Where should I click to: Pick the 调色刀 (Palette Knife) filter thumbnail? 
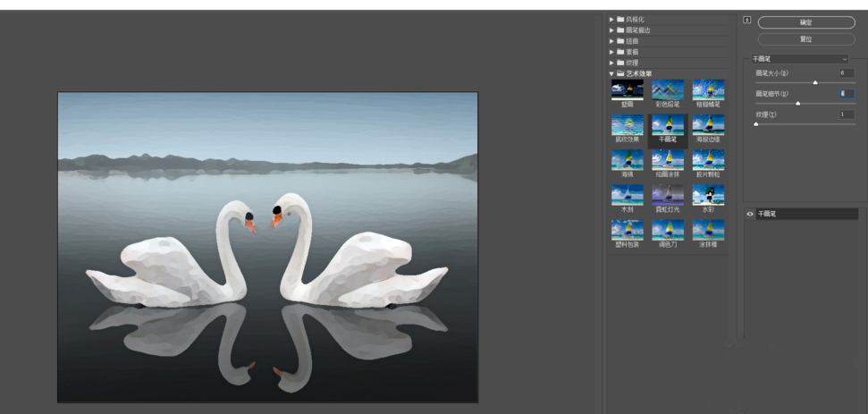pyautogui.click(x=668, y=229)
